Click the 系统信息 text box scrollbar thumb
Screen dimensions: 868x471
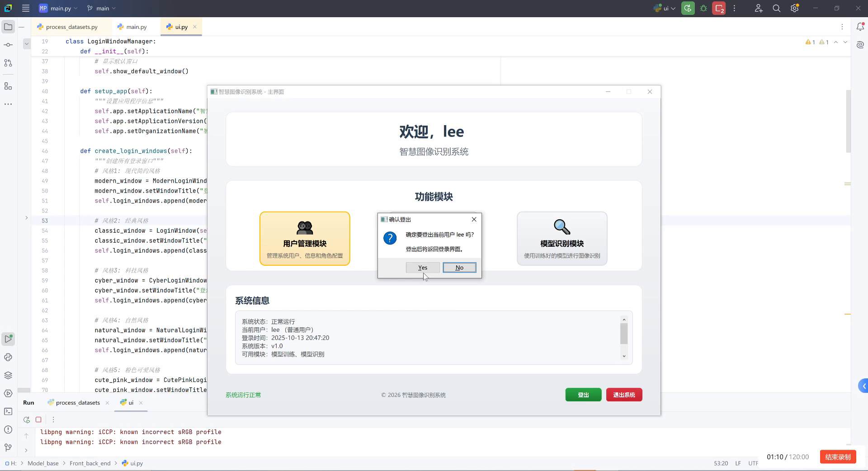624,334
